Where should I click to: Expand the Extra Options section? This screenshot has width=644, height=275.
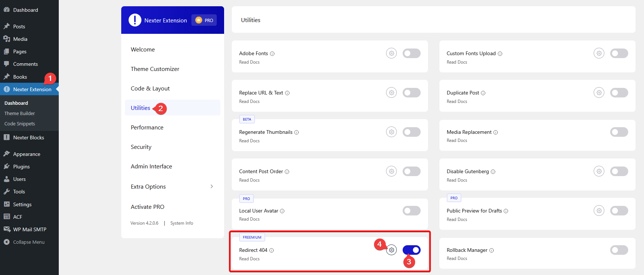[148, 186]
